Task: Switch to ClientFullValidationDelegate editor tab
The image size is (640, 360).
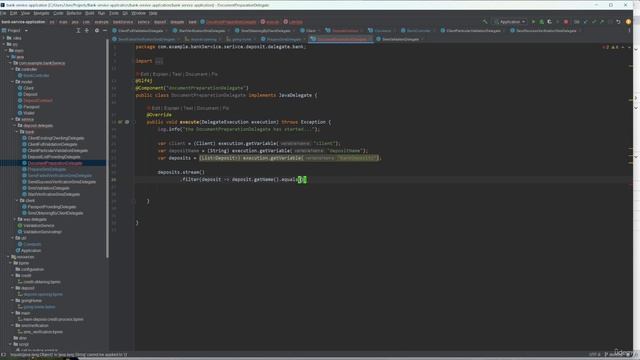Action: point(140,31)
